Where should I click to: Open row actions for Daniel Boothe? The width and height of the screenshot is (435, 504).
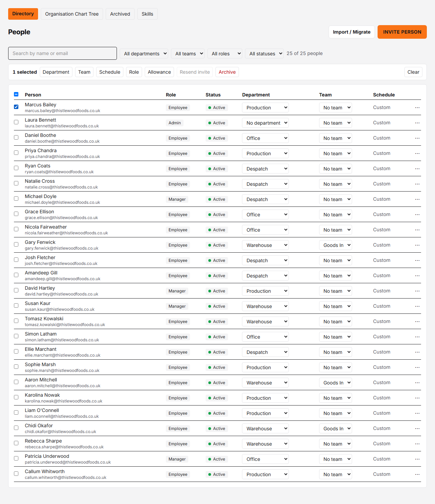pos(417,138)
